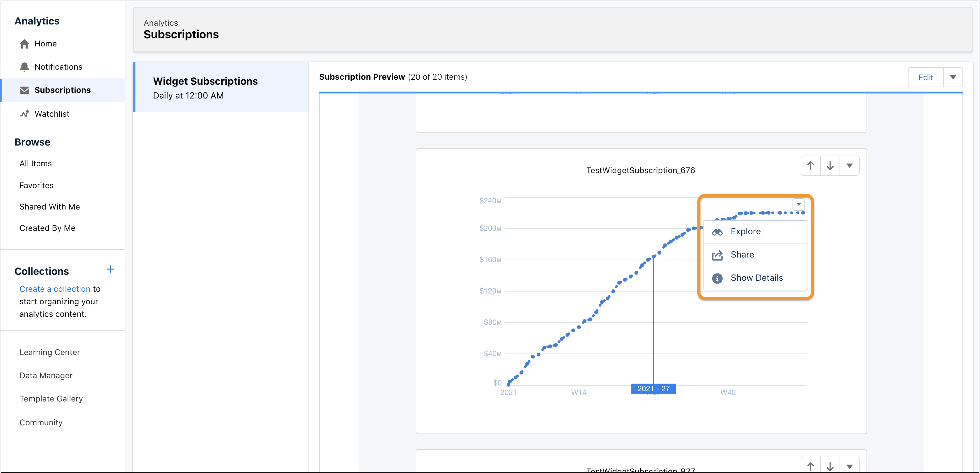980x473 pixels.
Task: Click the Collections section heading
Action: [x=42, y=271]
